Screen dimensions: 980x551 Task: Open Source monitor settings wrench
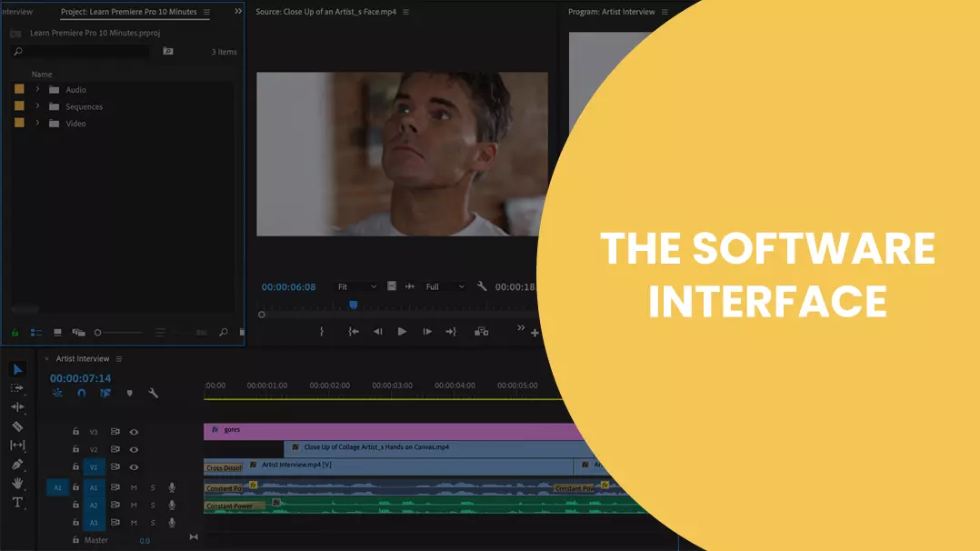pos(482,286)
